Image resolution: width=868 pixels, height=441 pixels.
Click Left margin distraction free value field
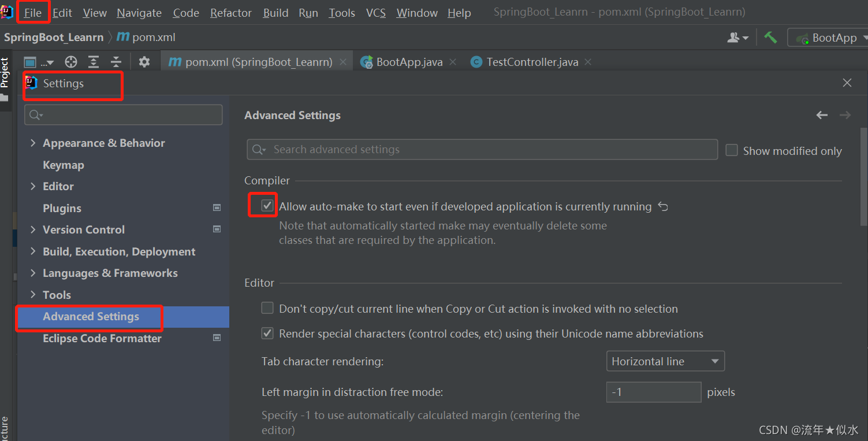coord(654,392)
